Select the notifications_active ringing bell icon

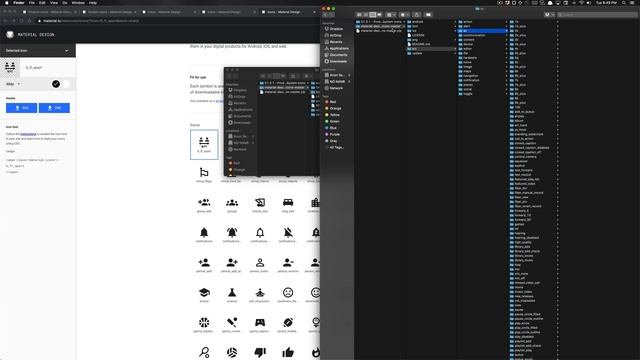tap(232, 232)
